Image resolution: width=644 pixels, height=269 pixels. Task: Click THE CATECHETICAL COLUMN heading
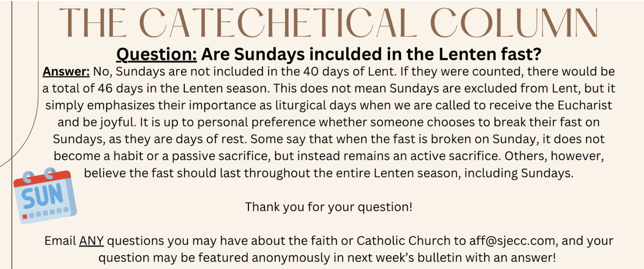(x=329, y=23)
